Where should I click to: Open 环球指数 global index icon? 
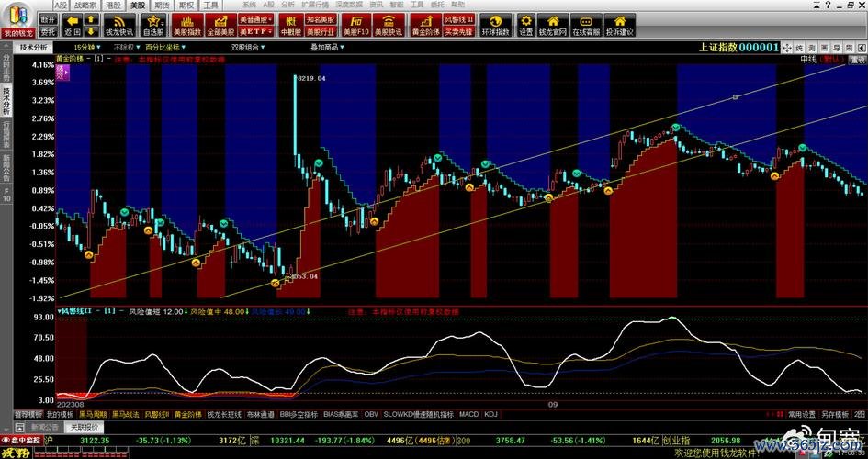point(495,26)
